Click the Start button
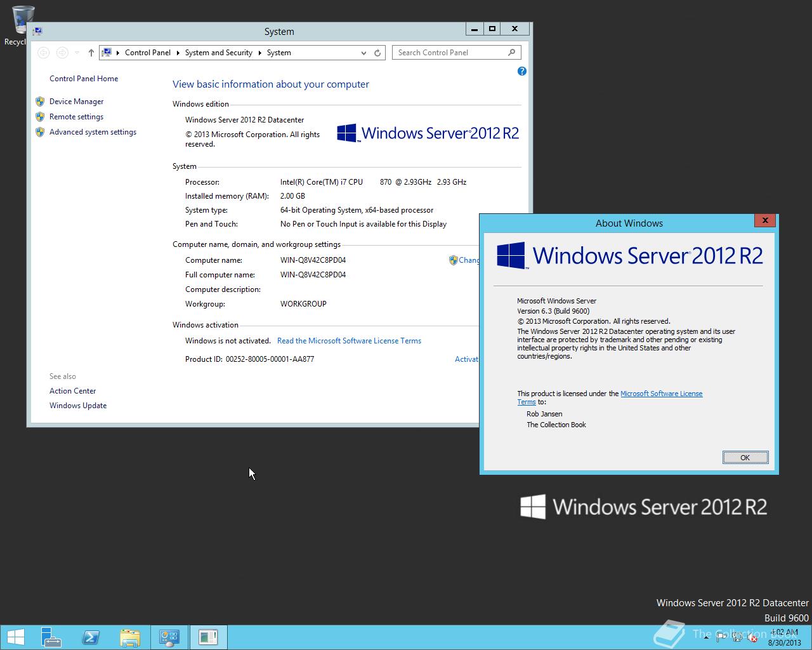This screenshot has height=650, width=812. (x=15, y=637)
